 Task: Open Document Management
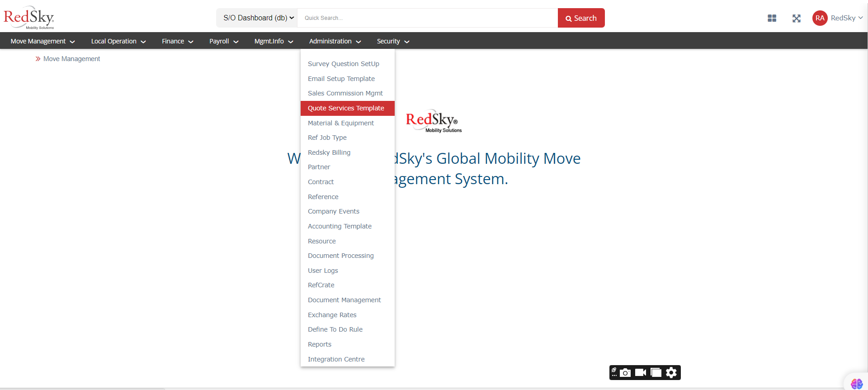(347, 300)
